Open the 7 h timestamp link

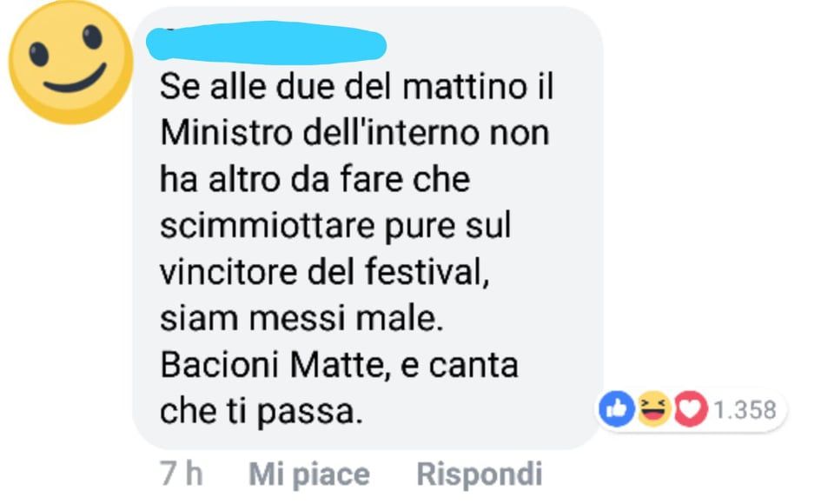(x=182, y=474)
